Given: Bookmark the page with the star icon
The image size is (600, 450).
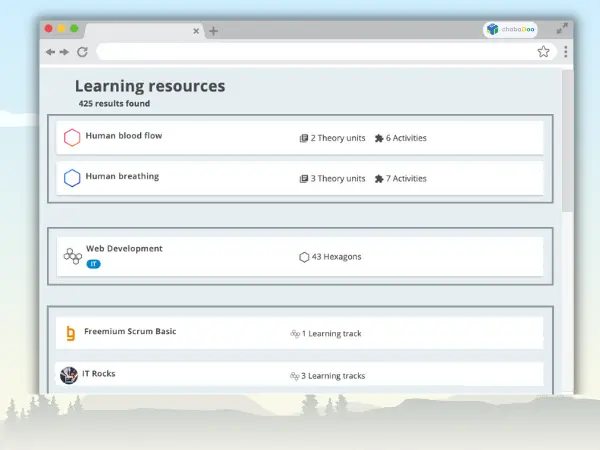Looking at the screenshot, I should point(543,51).
